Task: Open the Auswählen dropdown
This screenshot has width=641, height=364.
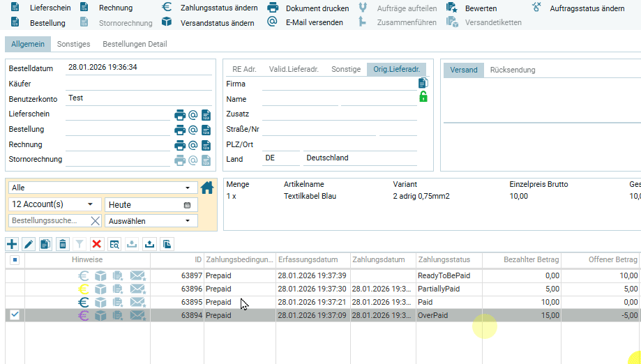Action: 187,221
